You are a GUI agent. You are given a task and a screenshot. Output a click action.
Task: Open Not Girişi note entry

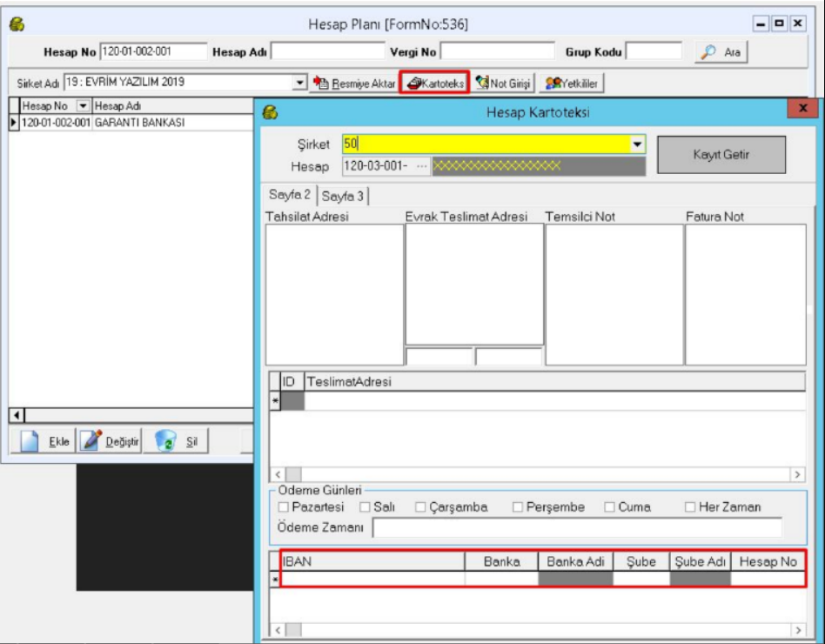coord(504,84)
